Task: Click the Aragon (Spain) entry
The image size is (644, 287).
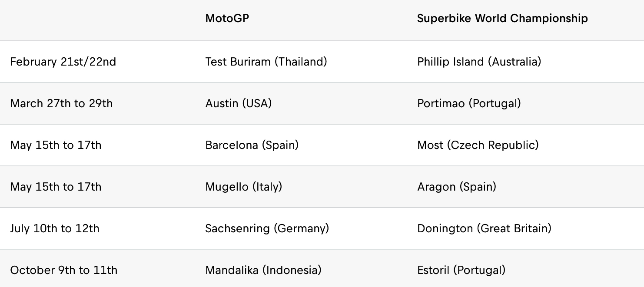Action: coord(456,187)
